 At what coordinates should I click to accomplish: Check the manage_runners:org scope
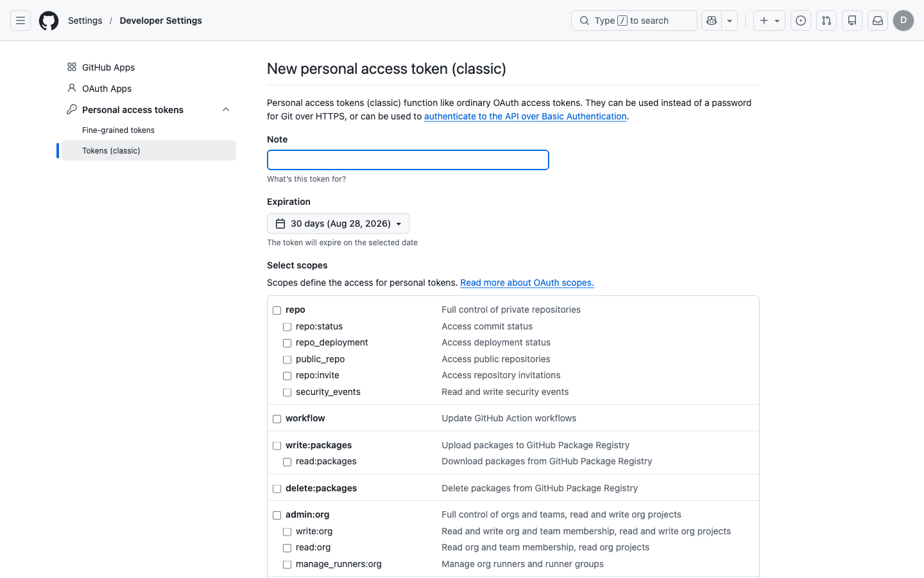287,565
